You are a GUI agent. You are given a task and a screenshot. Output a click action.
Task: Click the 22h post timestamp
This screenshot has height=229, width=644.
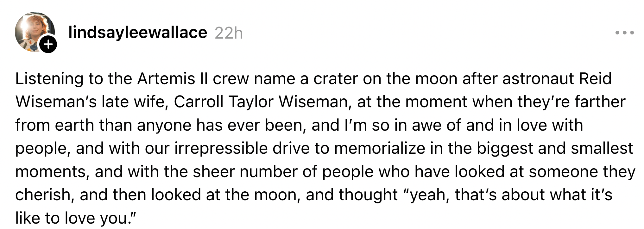229,33
